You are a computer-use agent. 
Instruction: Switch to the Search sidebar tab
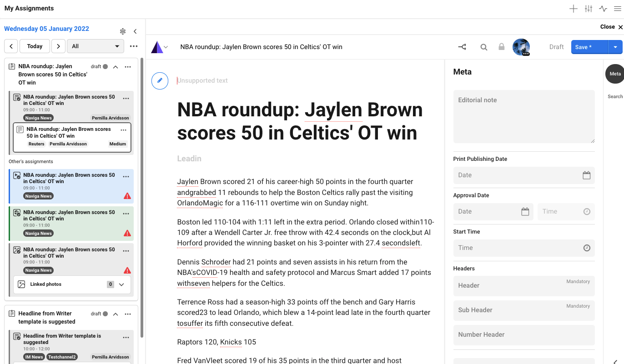[615, 96]
